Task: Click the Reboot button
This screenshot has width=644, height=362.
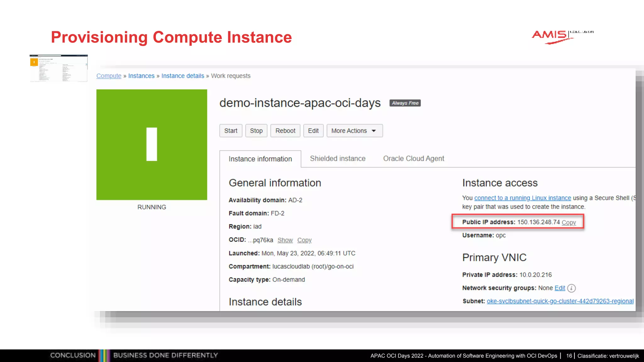Action: pyautogui.click(x=285, y=131)
